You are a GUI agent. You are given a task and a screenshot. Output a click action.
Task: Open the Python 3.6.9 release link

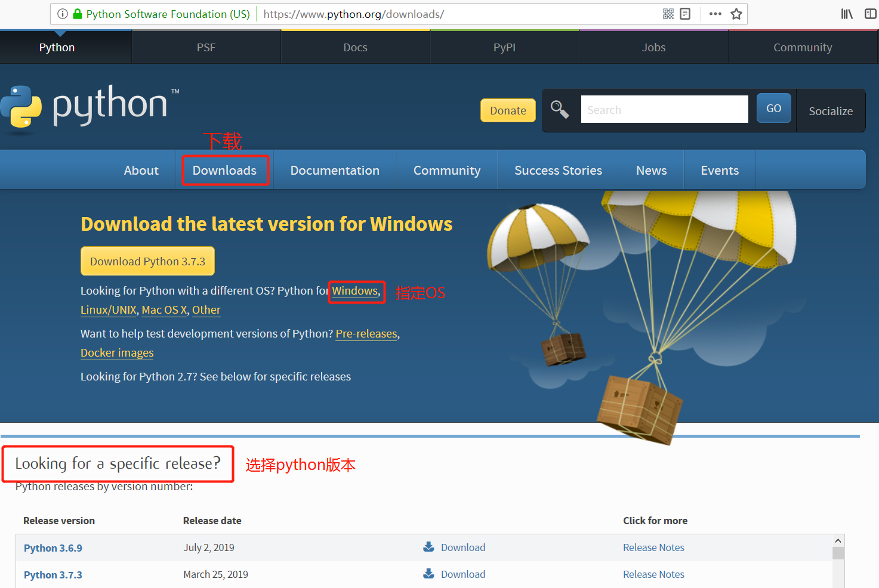pos(53,548)
